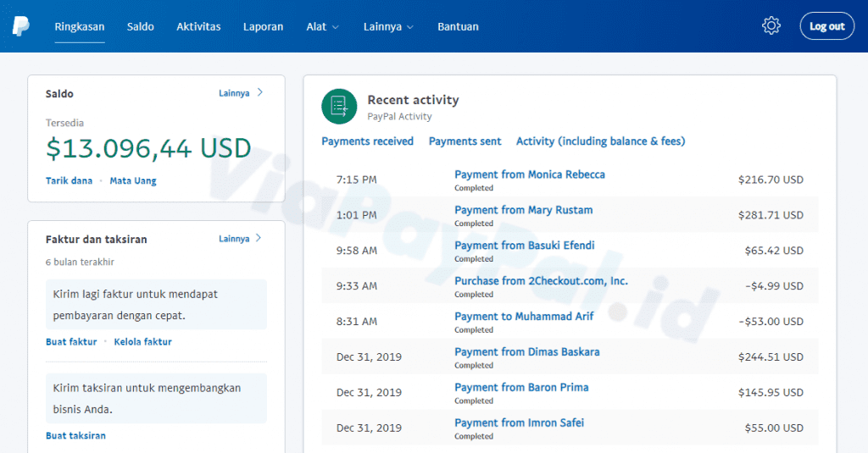Open Payment from Mary Rustam
Viewport: 868px width, 453px height.
click(x=524, y=210)
